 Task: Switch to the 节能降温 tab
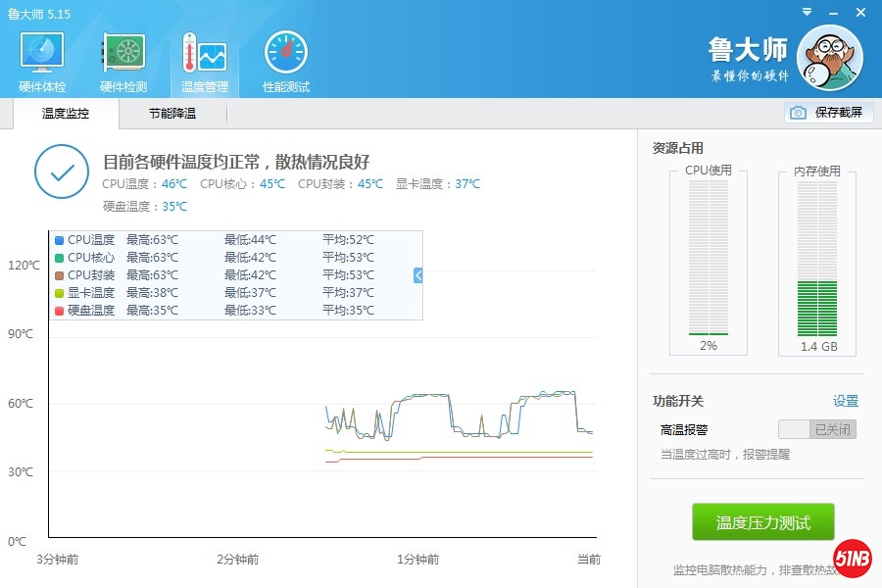(172, 114)
